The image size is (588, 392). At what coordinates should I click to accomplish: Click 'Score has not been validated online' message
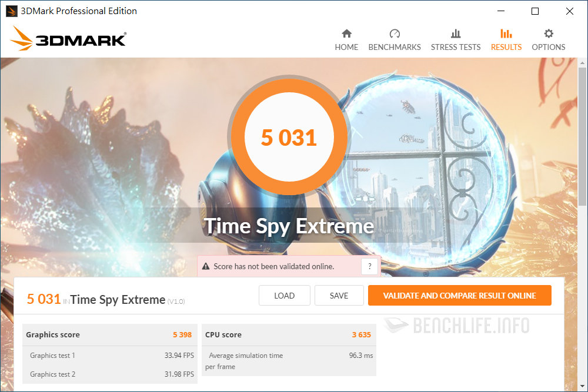coord(274,266)
